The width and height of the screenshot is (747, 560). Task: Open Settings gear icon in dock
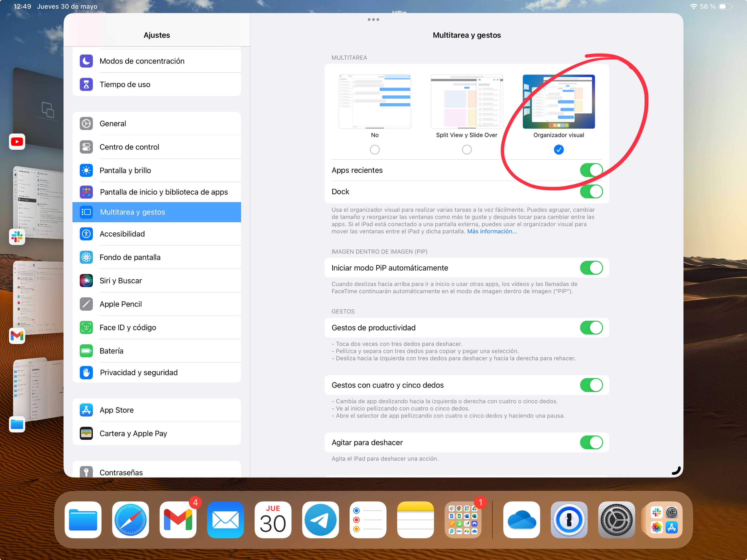click(616, 520)
